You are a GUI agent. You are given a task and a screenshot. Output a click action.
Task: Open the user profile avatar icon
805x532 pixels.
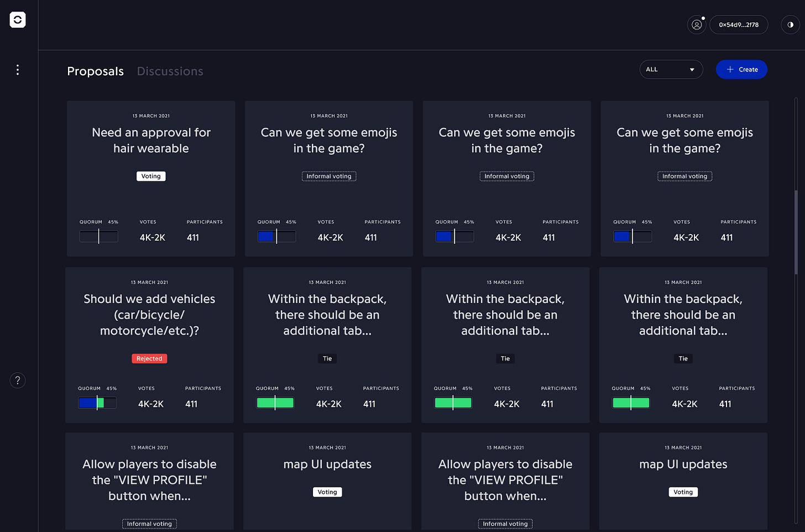pos(697,25)
